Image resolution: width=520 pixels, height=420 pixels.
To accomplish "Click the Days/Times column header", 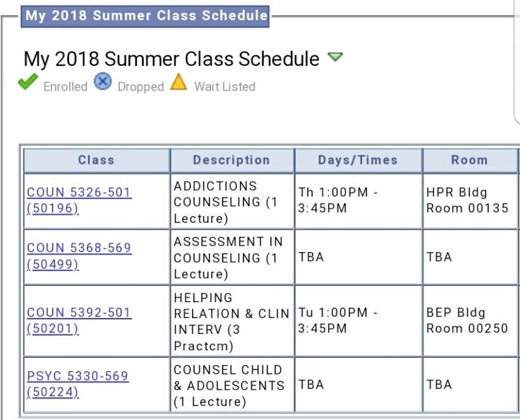I will click(358, 160).
